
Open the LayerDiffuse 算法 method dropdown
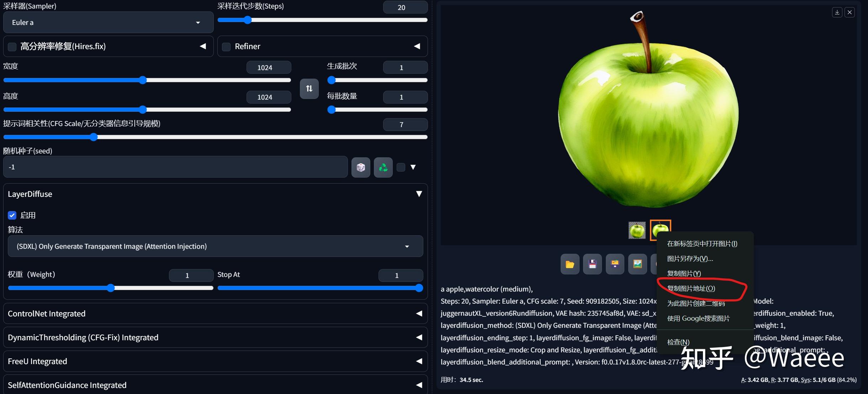[x=215, y=246]
